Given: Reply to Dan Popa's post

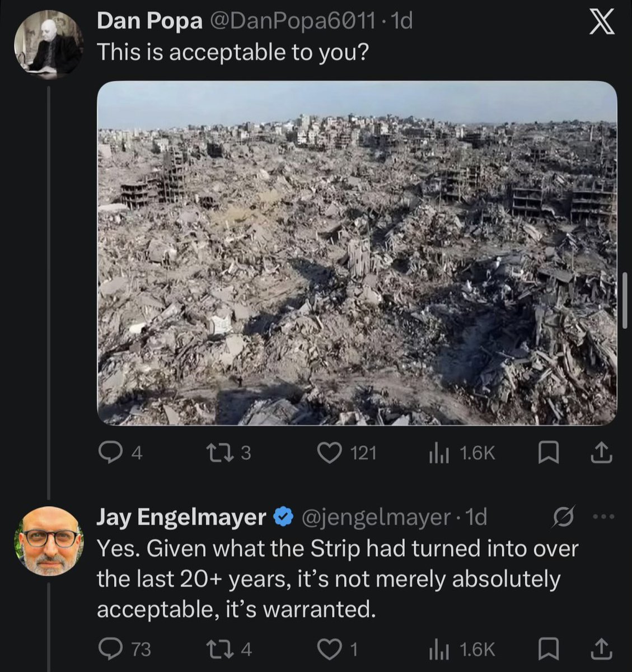Looking at the screenshot, I should 120,453.
